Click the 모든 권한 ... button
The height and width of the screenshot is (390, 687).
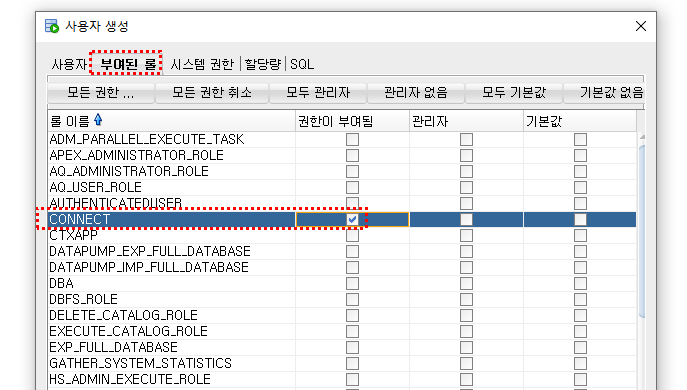pyautogui.click(x=101, y=92)
